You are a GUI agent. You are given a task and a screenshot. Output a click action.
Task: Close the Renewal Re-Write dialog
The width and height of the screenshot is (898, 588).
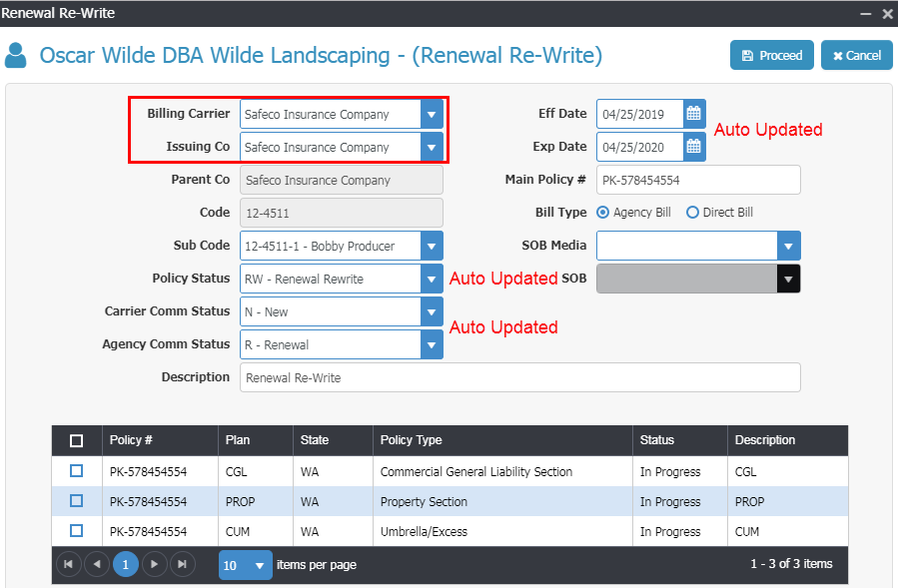click(887, 13)
